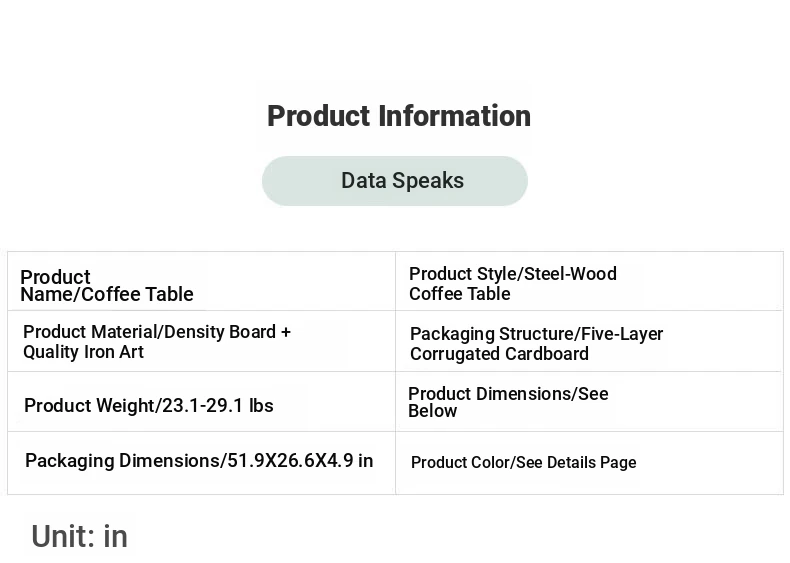The height and width of the screenshot is (563, 790).
Task: Select the Product Information heading
Action: (399, 116)
